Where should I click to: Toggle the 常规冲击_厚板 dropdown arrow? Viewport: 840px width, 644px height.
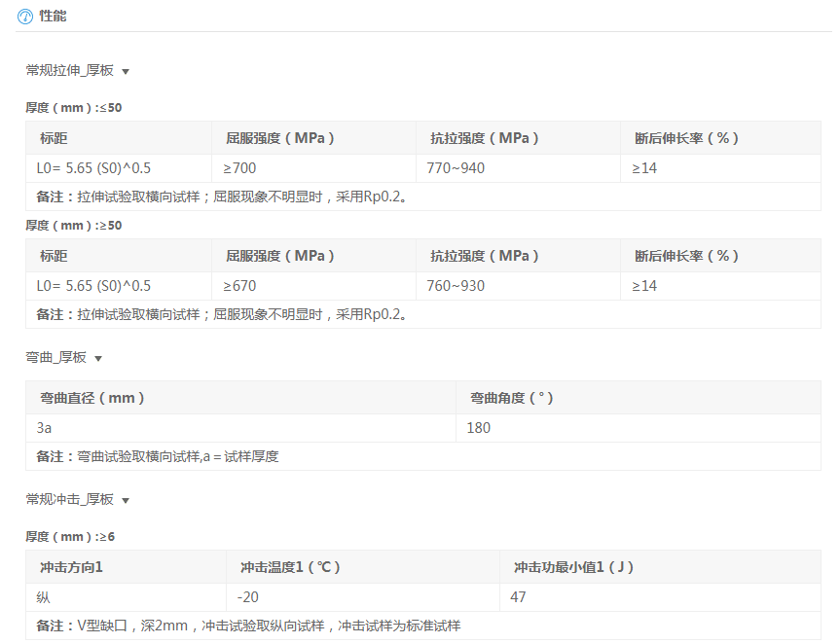(126, 501)
